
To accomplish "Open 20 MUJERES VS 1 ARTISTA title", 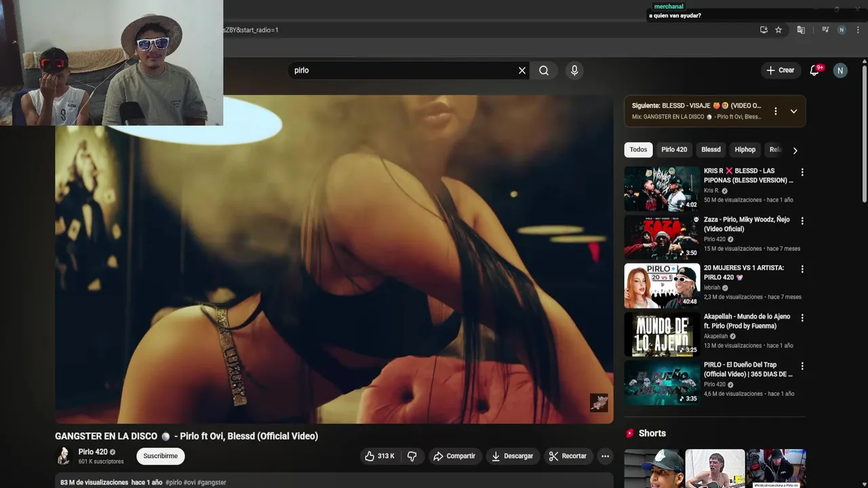I will pyautogui.click(x=744, y=272).
